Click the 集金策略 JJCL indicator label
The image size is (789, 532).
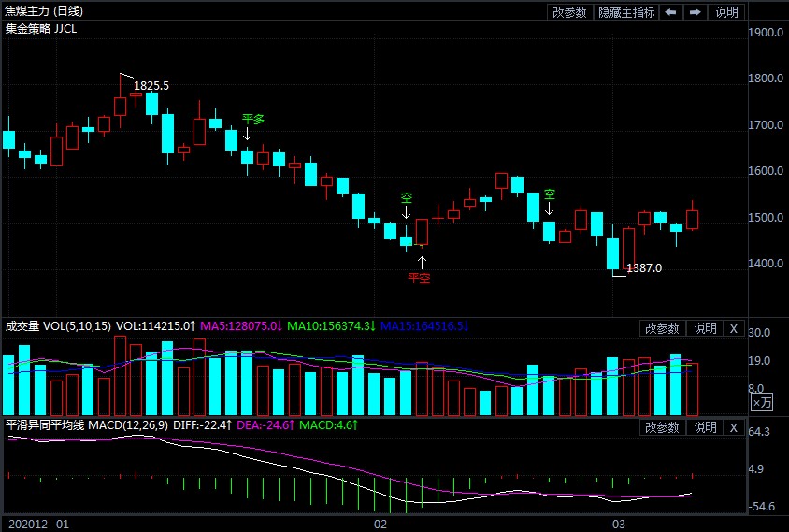[41, 29]
